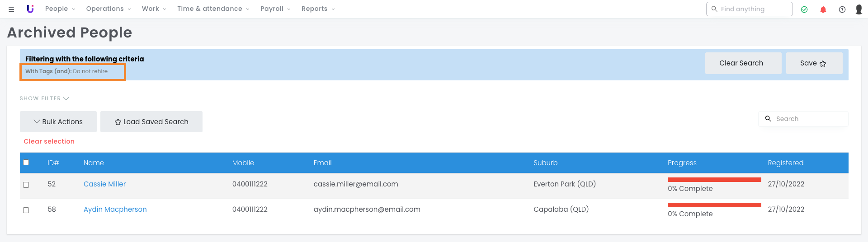Click the green checkmark status icon
Viewport: 868px width, 242px height.
coord(804,9)
